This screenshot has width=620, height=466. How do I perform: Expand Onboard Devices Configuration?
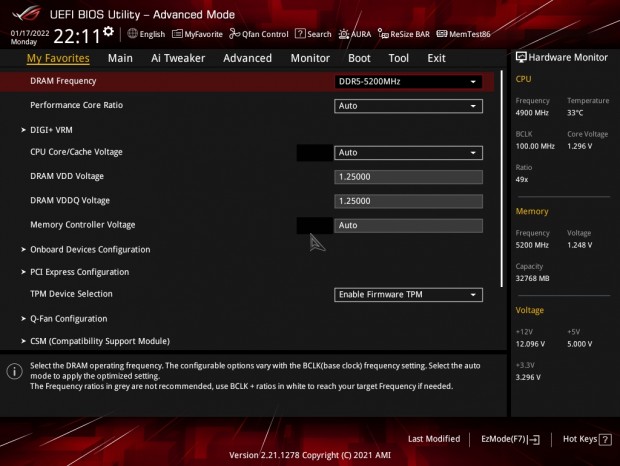[x=90, y=250]
